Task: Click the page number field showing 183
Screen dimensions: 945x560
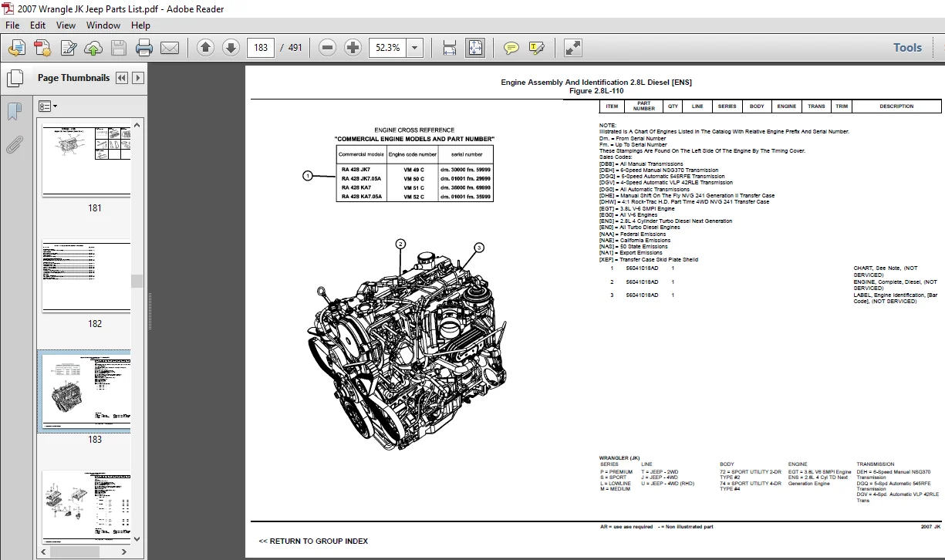Action: click(x=261, y=48)
